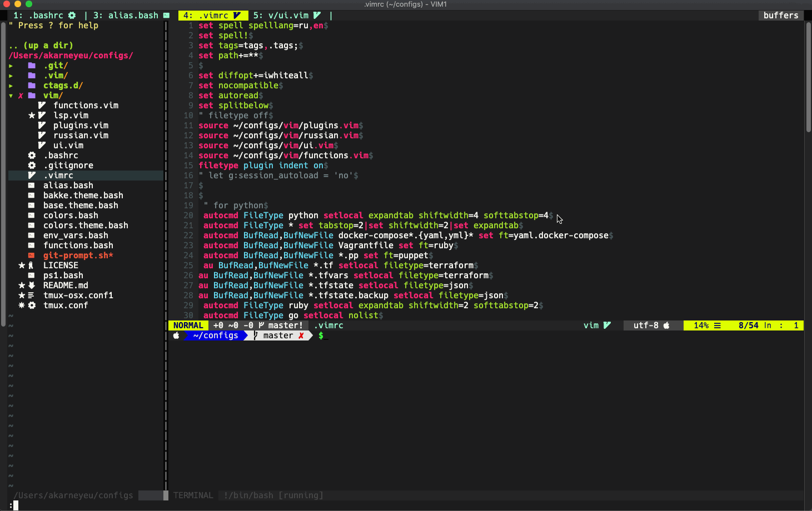Click the bash icon next to alias.bash in tree

coord(32,186)
